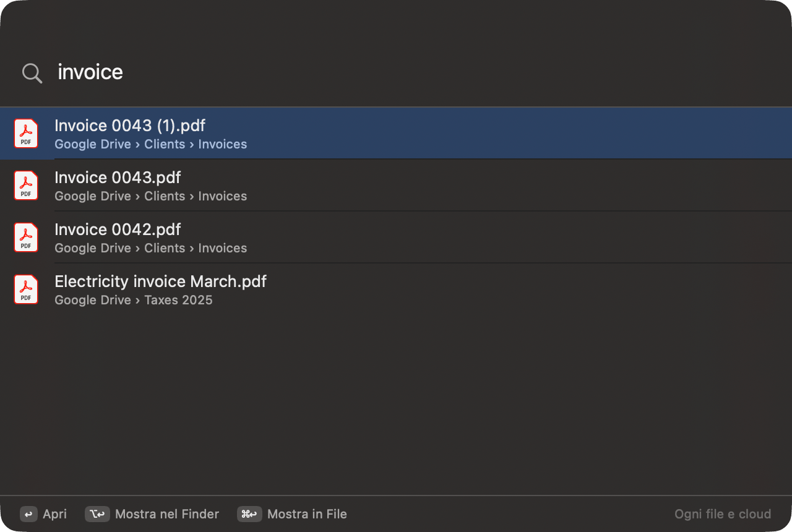
Task: Click the magnifying glass search icon
Action: [32, 73]
